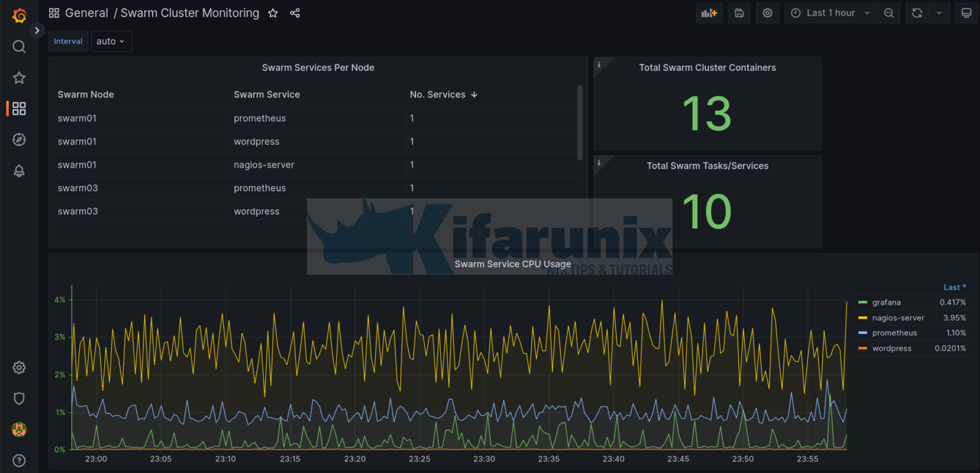Viewport: 980px width, 473px height.
Task: Open the Starred dashboards sidebar icon
Action: coord(19,78)
